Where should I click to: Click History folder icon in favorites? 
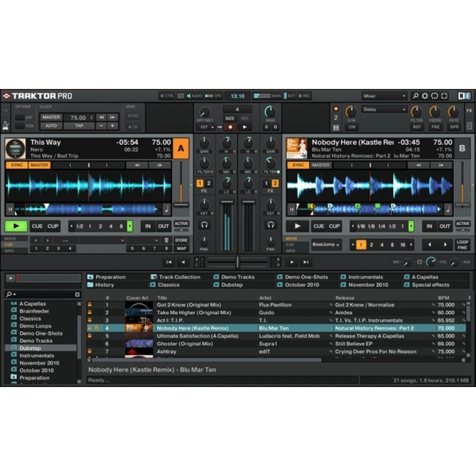[90, 285]
